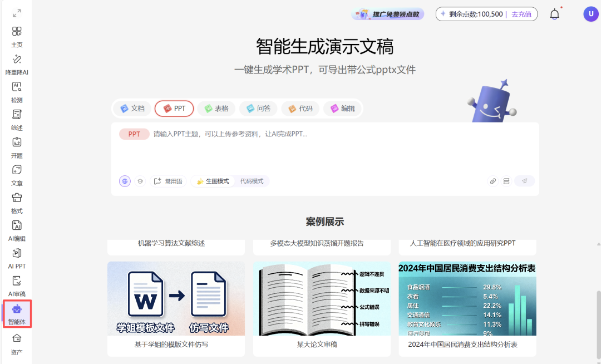Open the 综述 review sidebar tool
This screenshot has height=364, width=601.
click(x=17, y=120)
